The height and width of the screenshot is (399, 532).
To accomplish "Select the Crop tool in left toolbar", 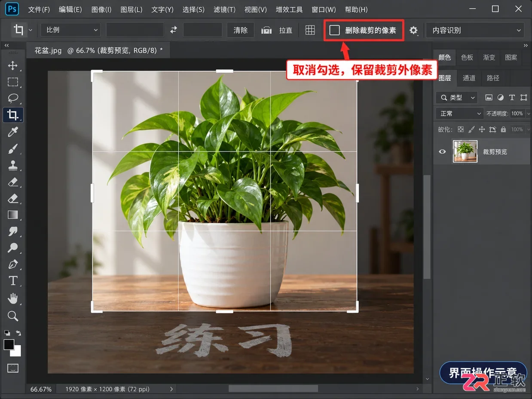I will tap(12, 115).
